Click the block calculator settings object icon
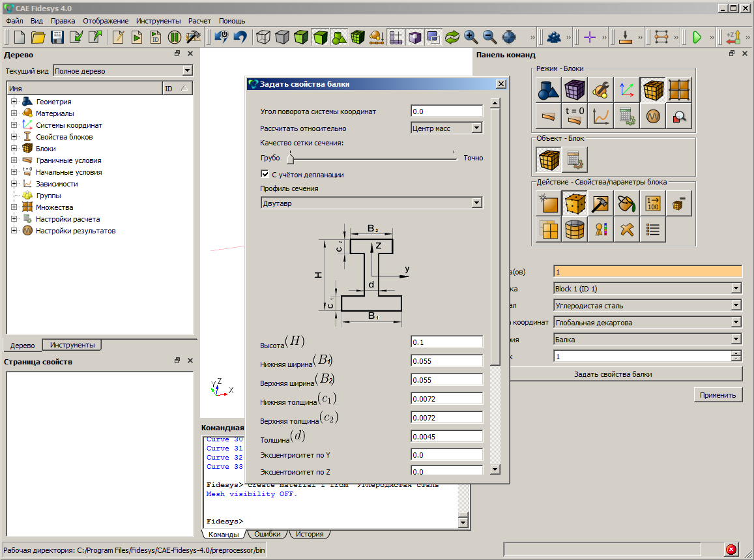Viewport: 754px width, 560px height. (x=574, y=160)
